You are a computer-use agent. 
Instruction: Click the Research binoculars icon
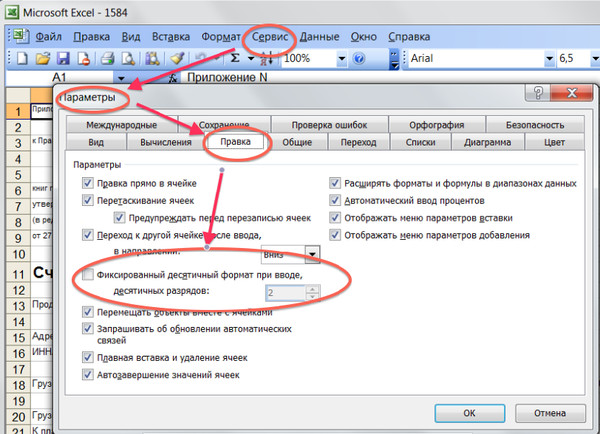[x=152, y=59]
